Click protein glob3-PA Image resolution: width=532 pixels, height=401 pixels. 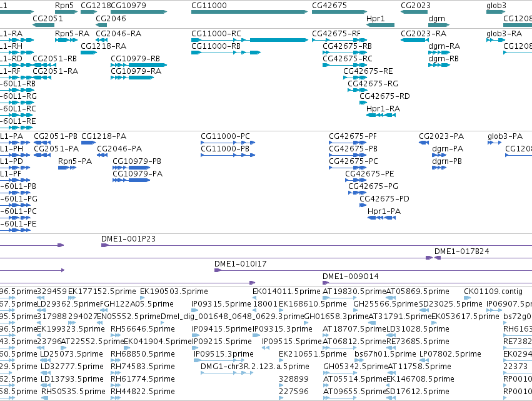[x=505, y=136]
